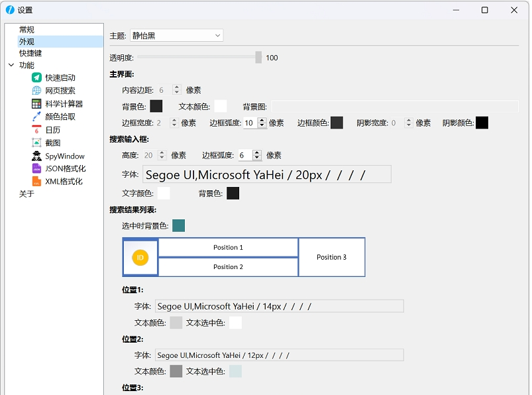This screenshot has height=395, width=532.
Task: Click the 科学计算器 calculator icon
Action: pyautogui.click(x=36, y=103)
